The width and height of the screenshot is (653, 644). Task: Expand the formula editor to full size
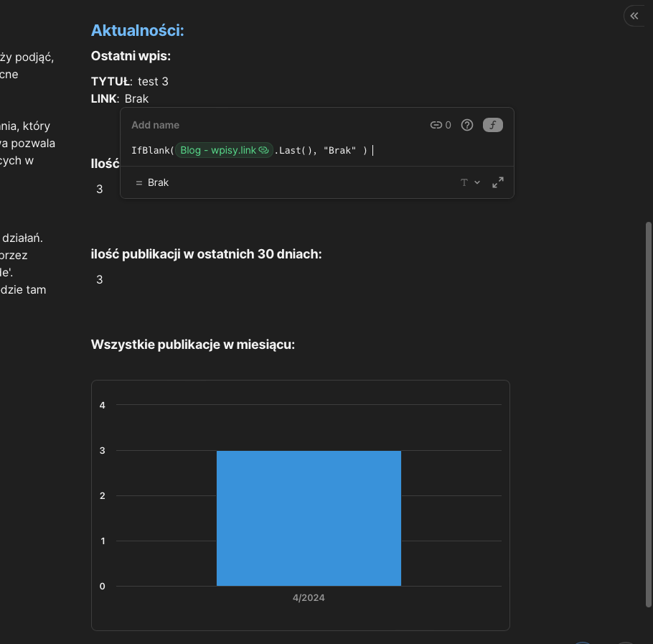498,182
